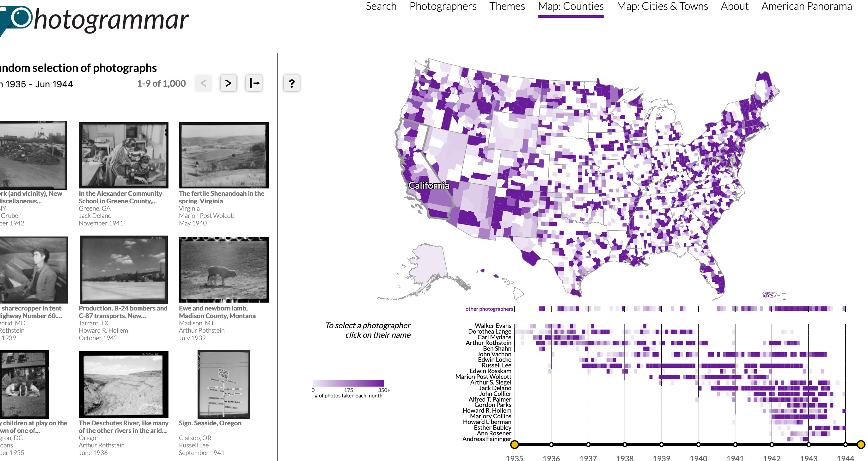Open the Search page

pyautogui.click(x=381, y=6)
